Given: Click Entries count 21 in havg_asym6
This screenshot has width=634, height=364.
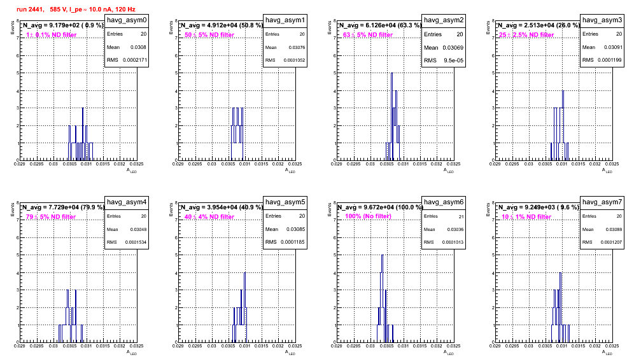Looking at the screenshot, I should [x=461, y=216].
